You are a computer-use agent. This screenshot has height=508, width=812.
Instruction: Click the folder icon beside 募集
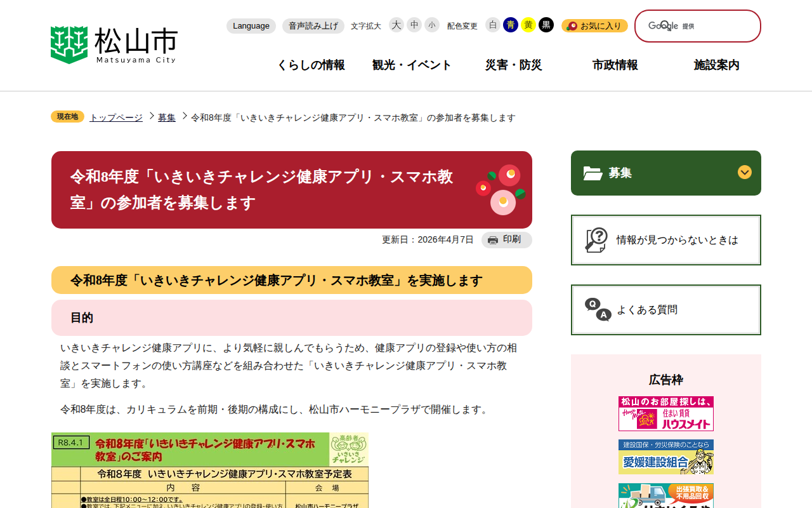coord(593,173)
